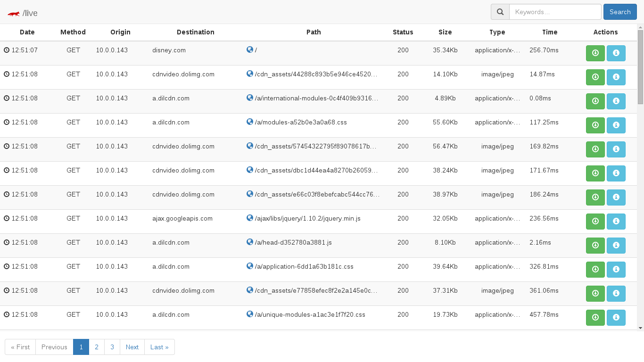Screen dimensions: 644x362
Task: Select page 1 in pagination
Action: [x=81, y=347]
